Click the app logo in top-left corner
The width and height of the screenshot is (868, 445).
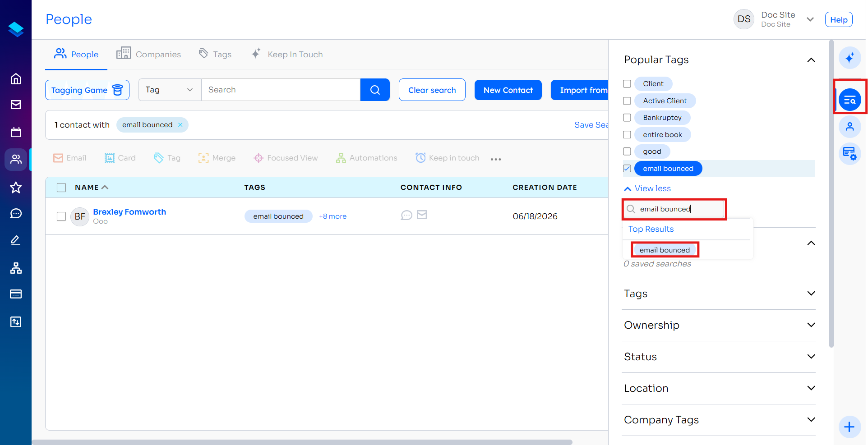pos(16,29)
